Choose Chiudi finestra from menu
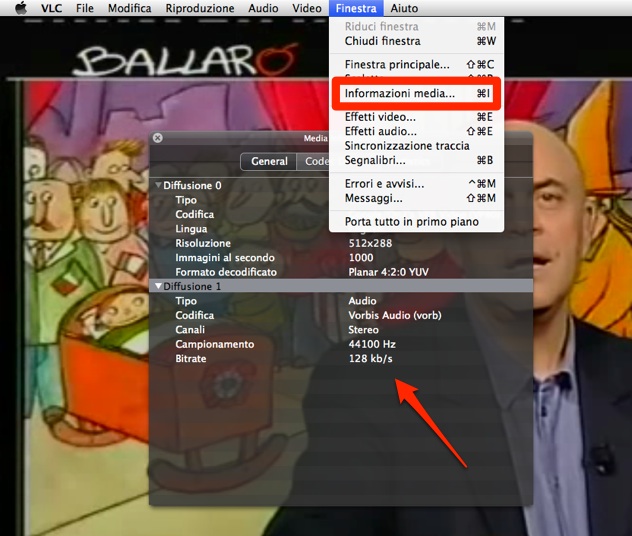 416,41
